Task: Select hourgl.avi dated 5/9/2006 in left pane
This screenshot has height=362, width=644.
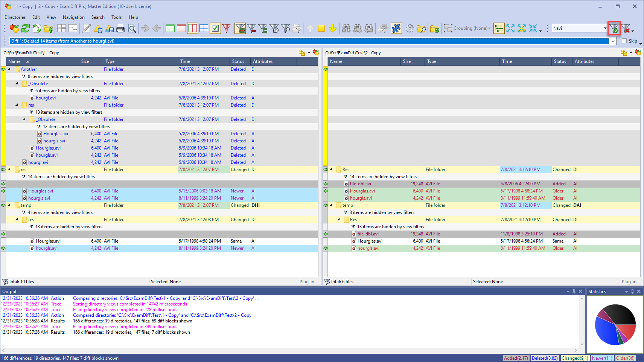Action: pos(162,162)
